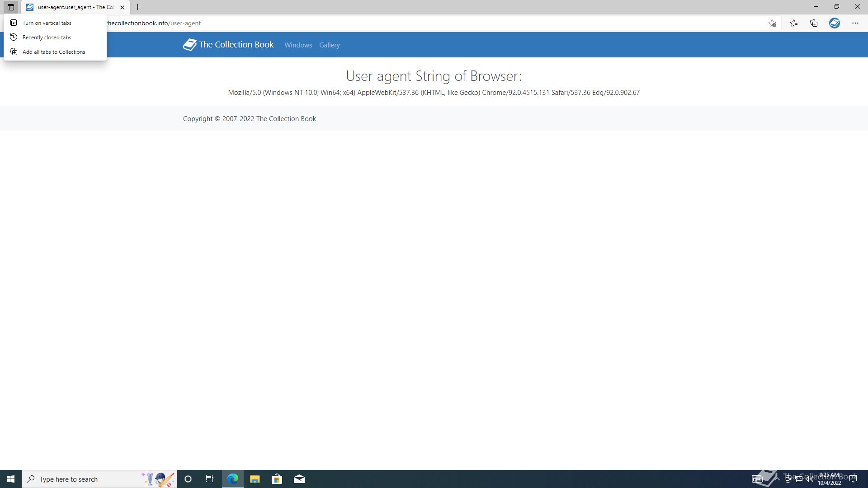Click the User agent String heading
Screen dimensions: 868x488
[434, 76]
